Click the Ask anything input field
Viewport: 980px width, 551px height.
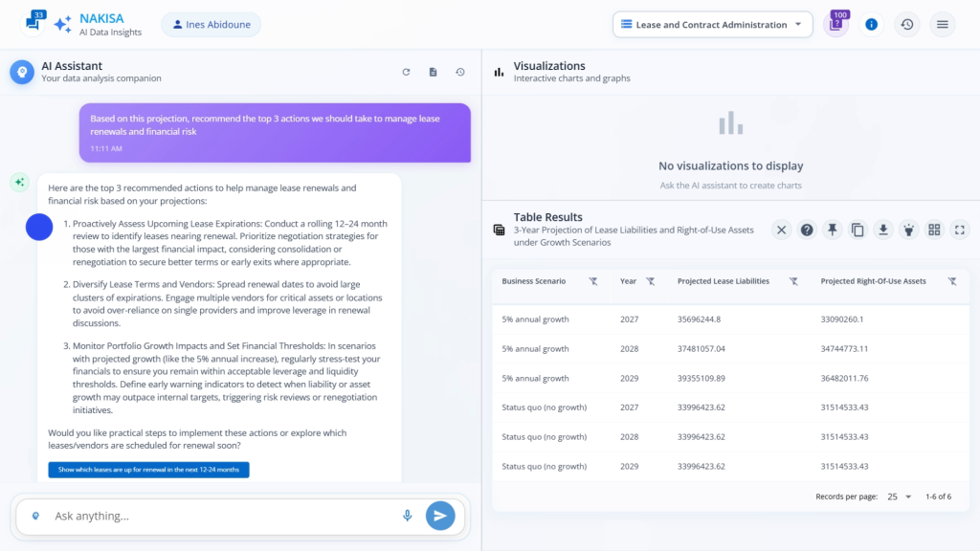[x=220, y=516]
